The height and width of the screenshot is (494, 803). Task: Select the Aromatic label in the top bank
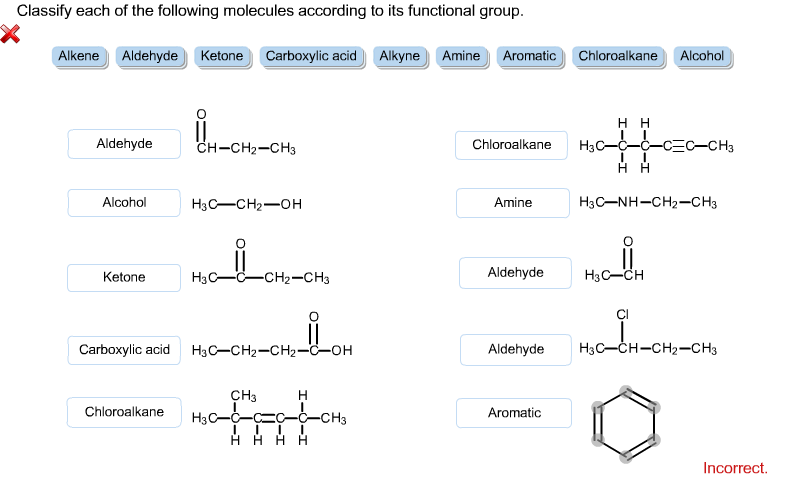click(x=530, y=56)
